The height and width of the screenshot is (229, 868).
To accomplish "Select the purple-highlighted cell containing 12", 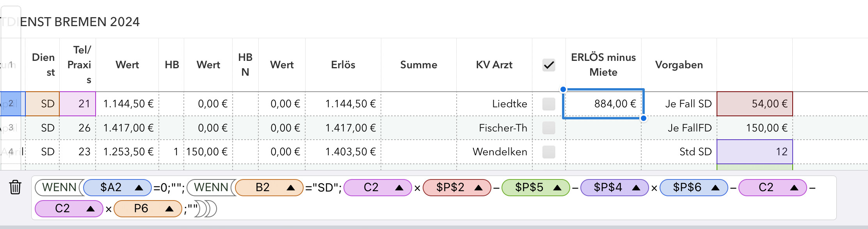I will (x=754, y=152).
